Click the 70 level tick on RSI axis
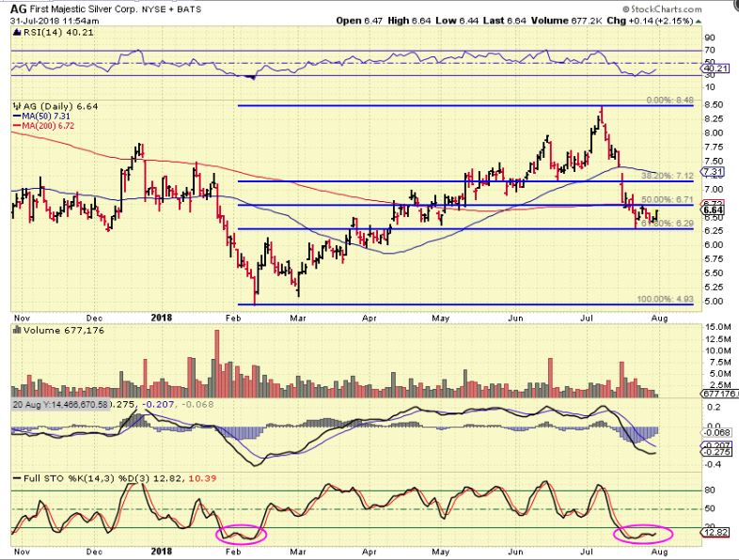The image size is (739, 560). click(x=710, y=50)
